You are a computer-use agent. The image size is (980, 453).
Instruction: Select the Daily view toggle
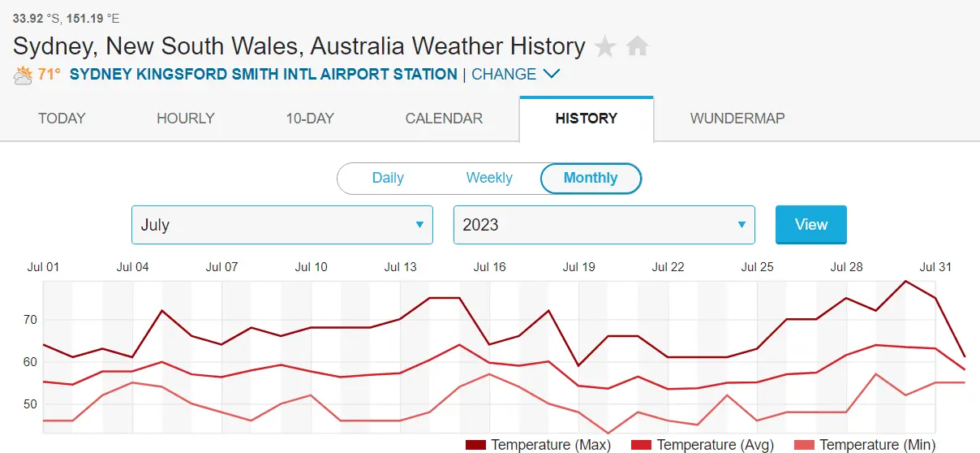[x=388, y=178]
